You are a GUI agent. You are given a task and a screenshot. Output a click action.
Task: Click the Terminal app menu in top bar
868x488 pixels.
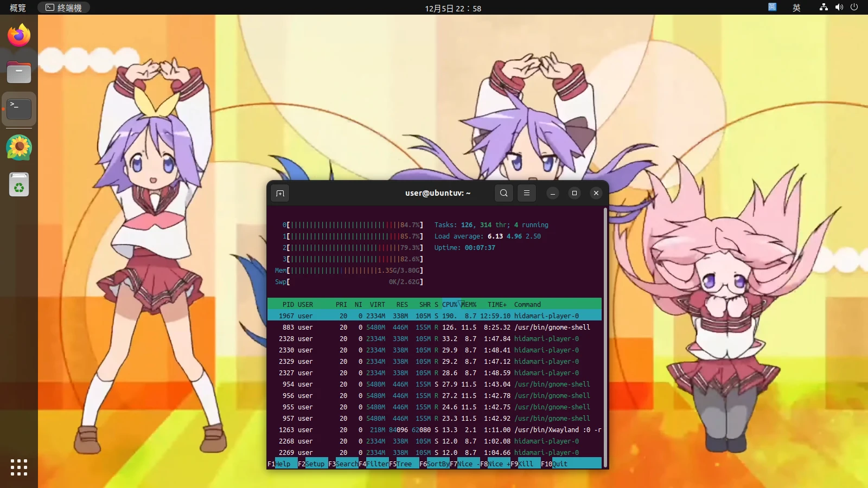63,8
